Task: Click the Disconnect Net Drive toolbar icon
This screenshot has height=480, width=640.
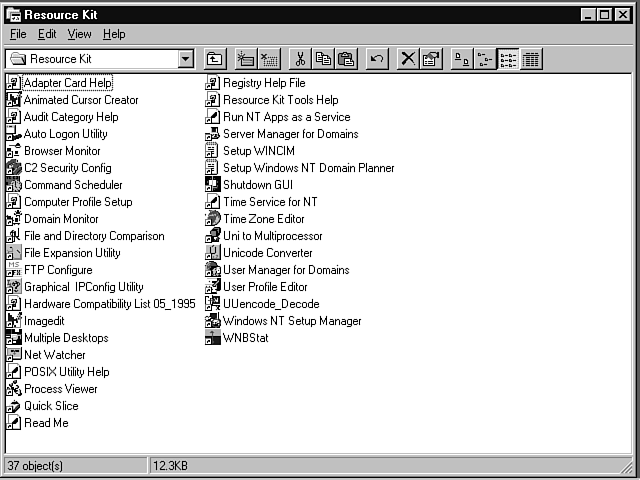Action: click(269, 59)
